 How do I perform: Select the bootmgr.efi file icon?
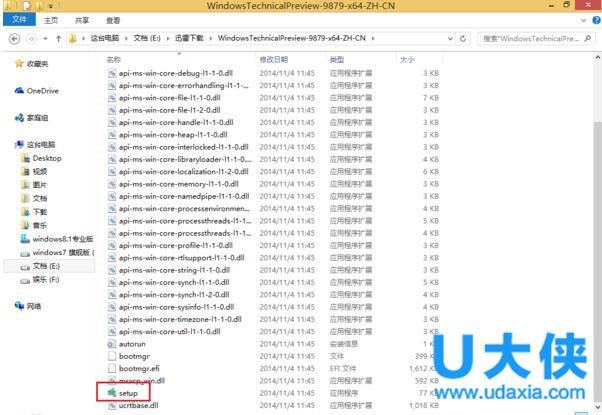point(112,368)
